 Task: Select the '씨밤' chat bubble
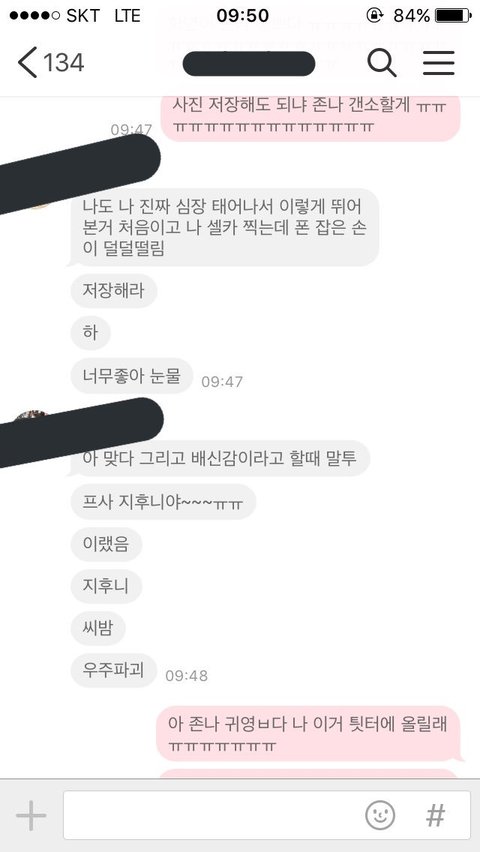(98, 628)
